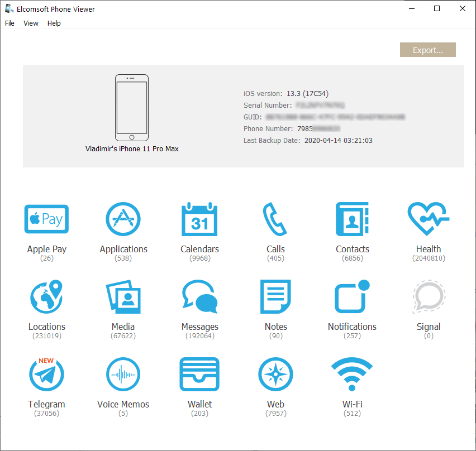Image resolution: width=476 pixels, height=451 pixels.
Task: Click the Export button
Action: 427,50
